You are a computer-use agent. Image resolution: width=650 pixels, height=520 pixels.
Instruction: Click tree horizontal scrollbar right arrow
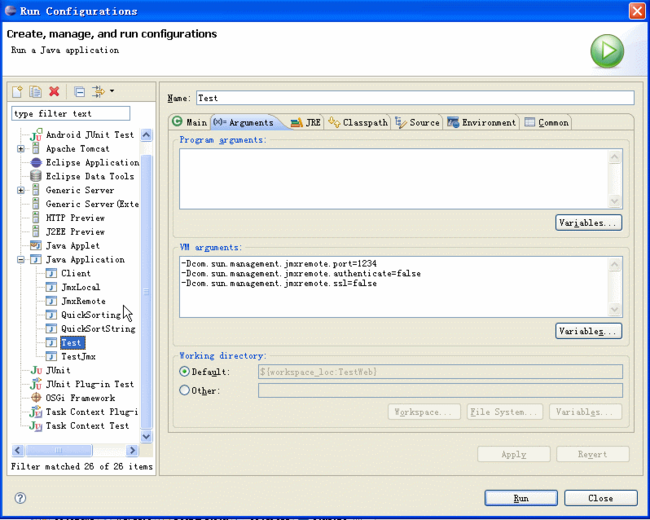132,450
